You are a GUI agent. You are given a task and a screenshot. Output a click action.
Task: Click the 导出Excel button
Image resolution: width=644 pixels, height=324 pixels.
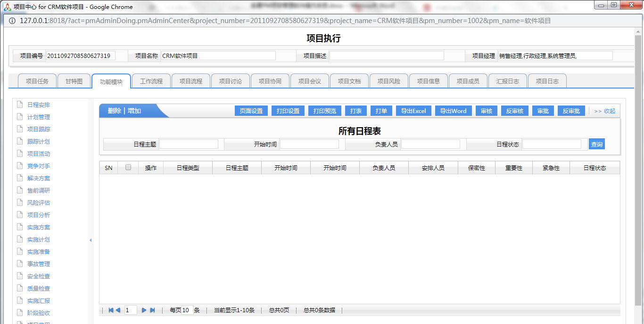pyautogui.click(x=413, y=111)
